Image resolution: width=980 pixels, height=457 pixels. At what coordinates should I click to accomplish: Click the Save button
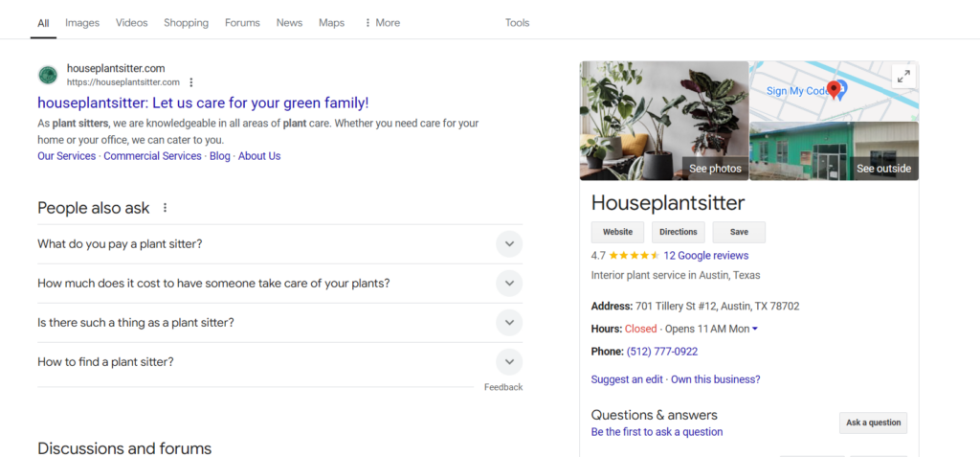(x=739, y=232)
